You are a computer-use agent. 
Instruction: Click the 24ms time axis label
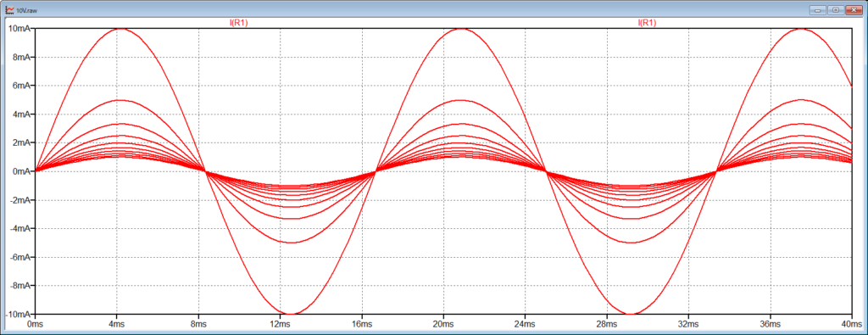tap(525, 323)
